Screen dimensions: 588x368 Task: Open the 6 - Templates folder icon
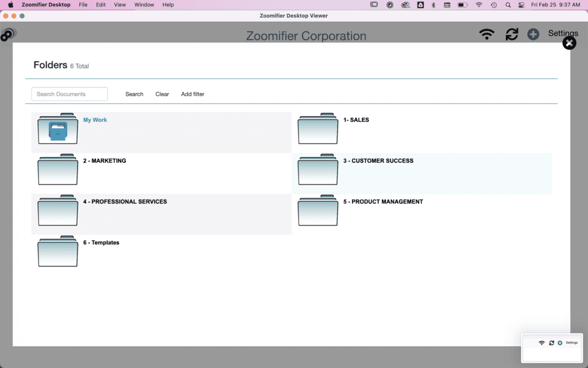point(58,251)
